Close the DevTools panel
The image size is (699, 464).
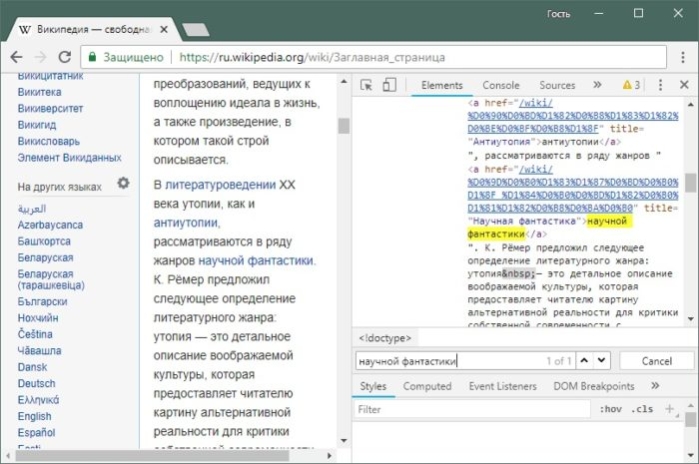(684, 85)
